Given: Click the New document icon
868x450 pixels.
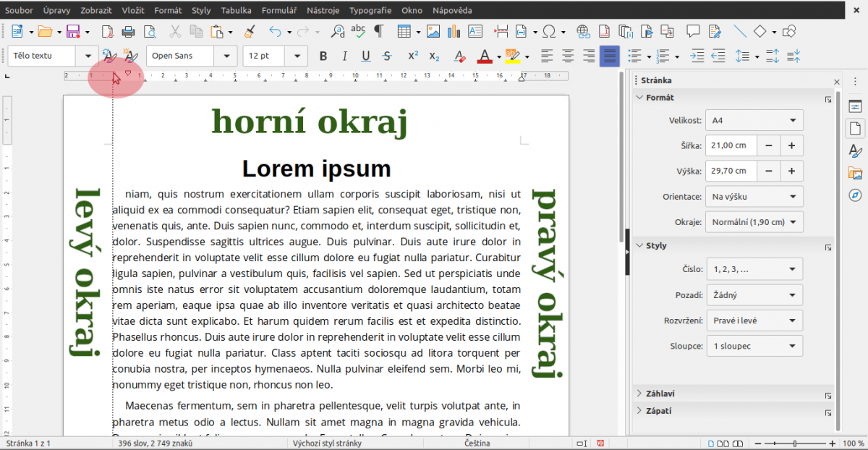Looking at the screenshot, I should 17,32.
